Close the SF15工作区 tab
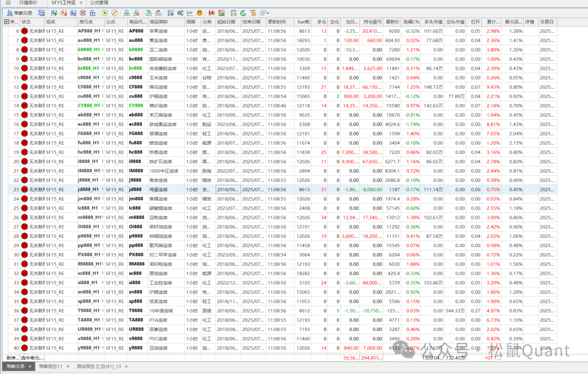 (x=81, y=3)
